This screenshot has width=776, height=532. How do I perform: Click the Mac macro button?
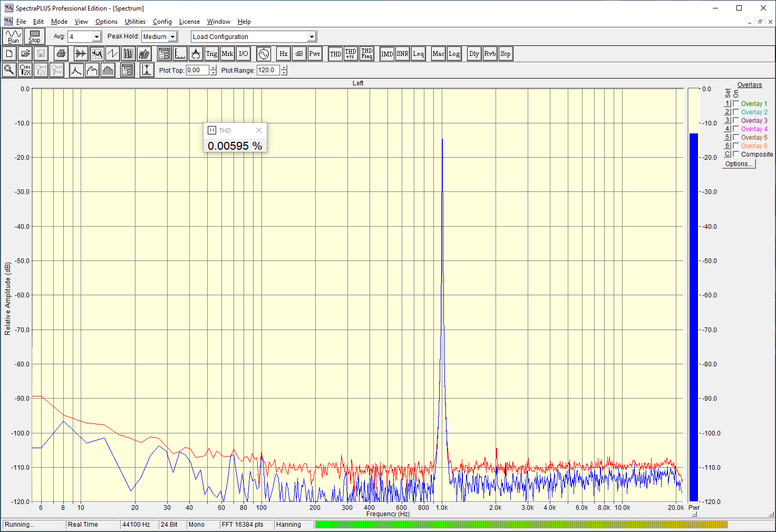point(439,54)
